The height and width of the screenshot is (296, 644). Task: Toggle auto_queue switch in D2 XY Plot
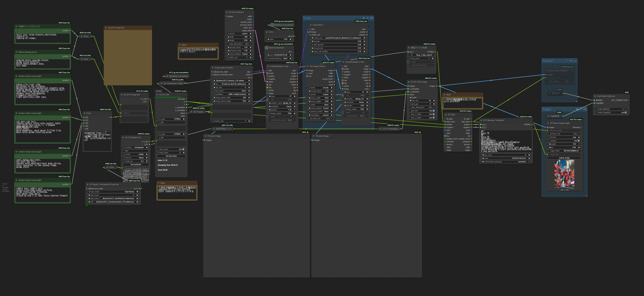point(171,149)
